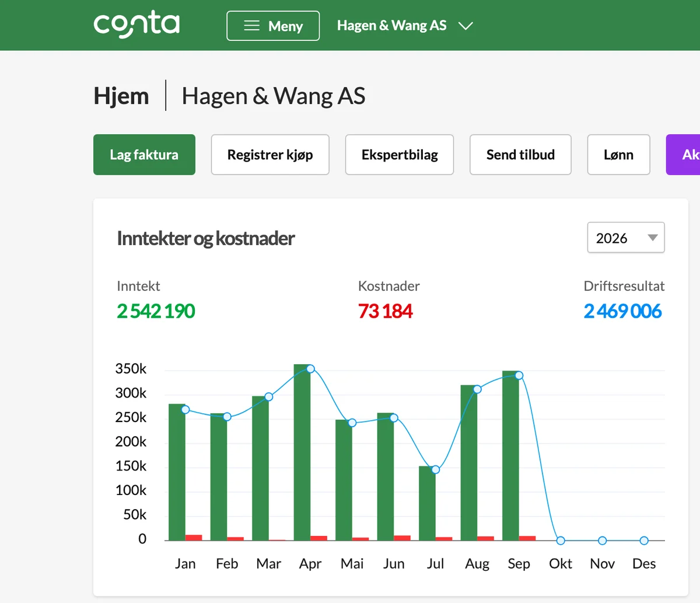Image resolution: width=700 pixels, height=603 pixels.
Task: Click the green April income bar
Action: point(302,452)
